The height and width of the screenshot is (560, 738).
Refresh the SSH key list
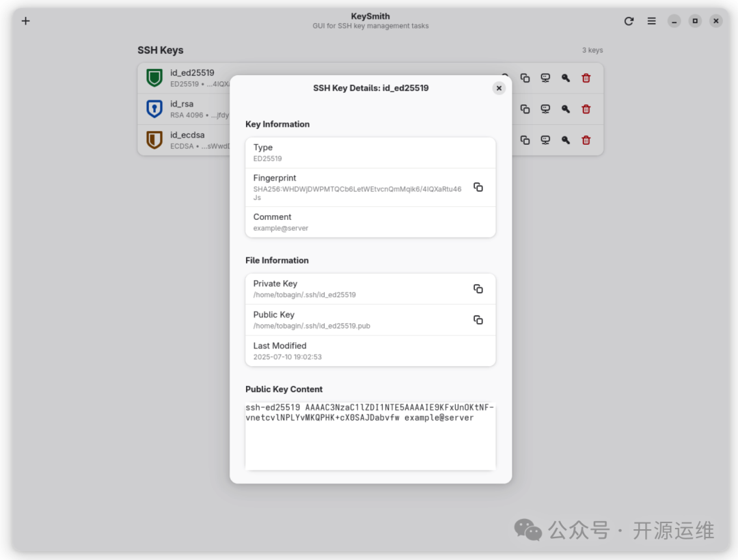pyautogui.click(x=629, y=21)
